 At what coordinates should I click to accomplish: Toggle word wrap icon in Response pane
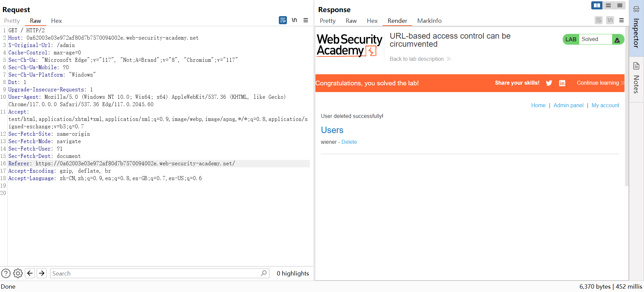(x=599, y=20)
